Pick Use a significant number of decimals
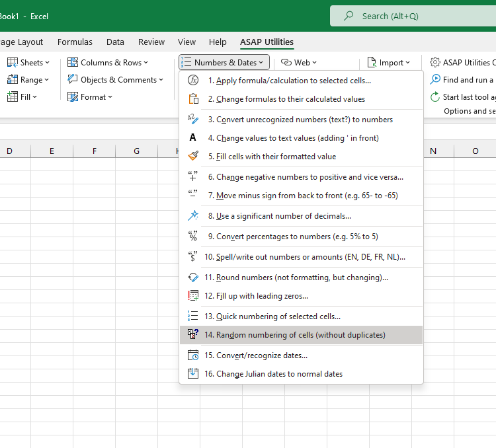496x448 pixels. 301,215
